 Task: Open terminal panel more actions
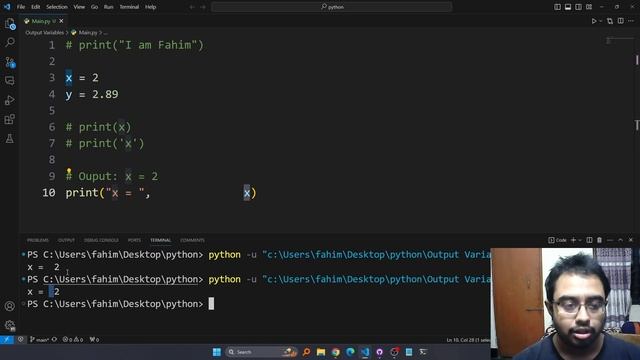[610, 240]
